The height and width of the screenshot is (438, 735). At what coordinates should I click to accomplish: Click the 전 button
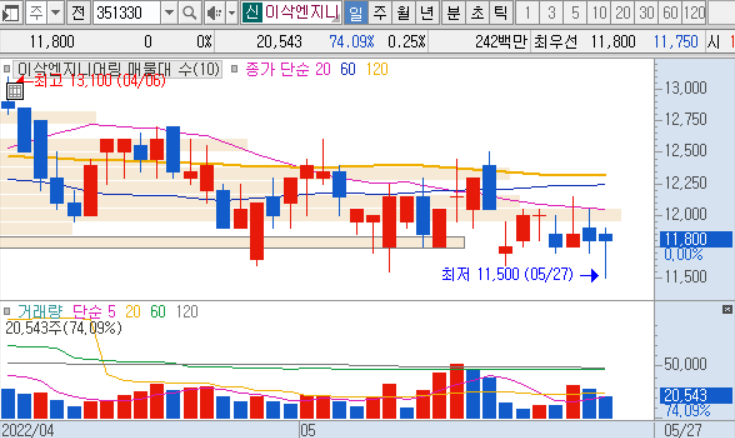pyautogui.click(x=78, y=13)
